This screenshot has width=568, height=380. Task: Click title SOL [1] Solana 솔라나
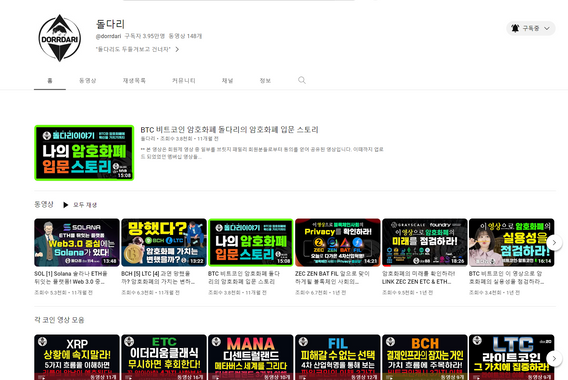(x=71, y=277)
